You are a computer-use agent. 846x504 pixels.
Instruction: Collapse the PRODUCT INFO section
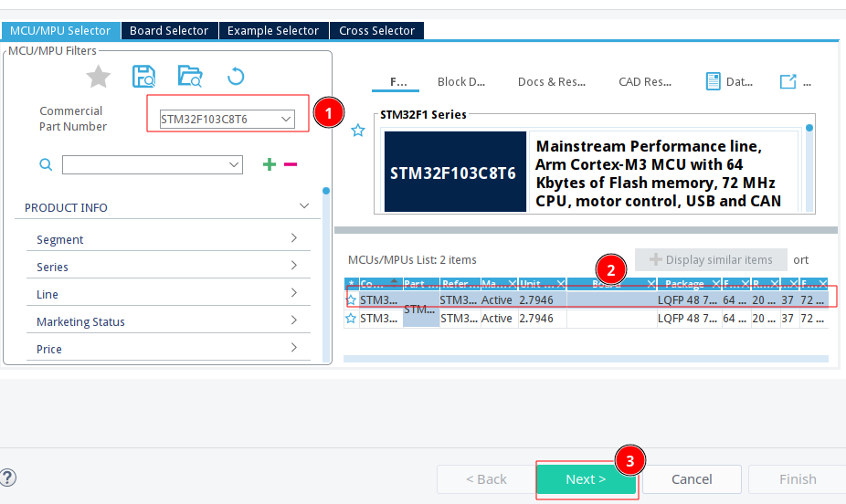coord(304,206)
